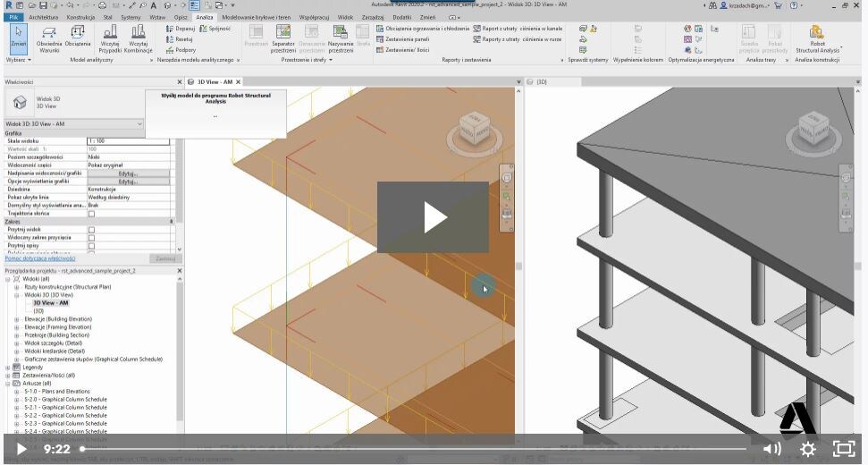Switch to the Systemy ribbon tab
This screenshot has height=465, width=868.
[x=131, y=17]
